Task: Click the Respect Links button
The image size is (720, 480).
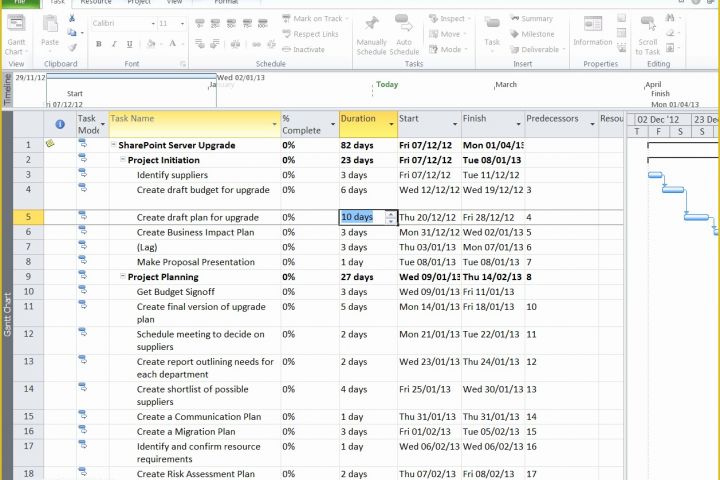Action: tap(310, 34)
